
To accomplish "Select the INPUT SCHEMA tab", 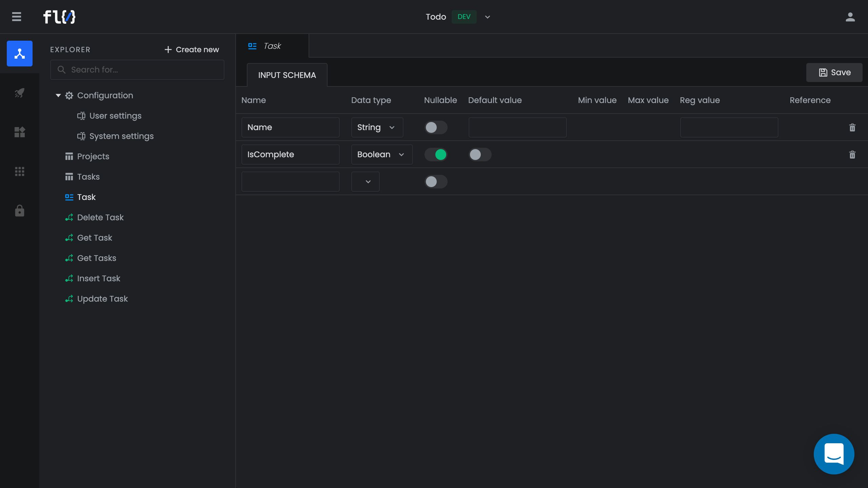I will pyautogui.click(x=287, y=75).
